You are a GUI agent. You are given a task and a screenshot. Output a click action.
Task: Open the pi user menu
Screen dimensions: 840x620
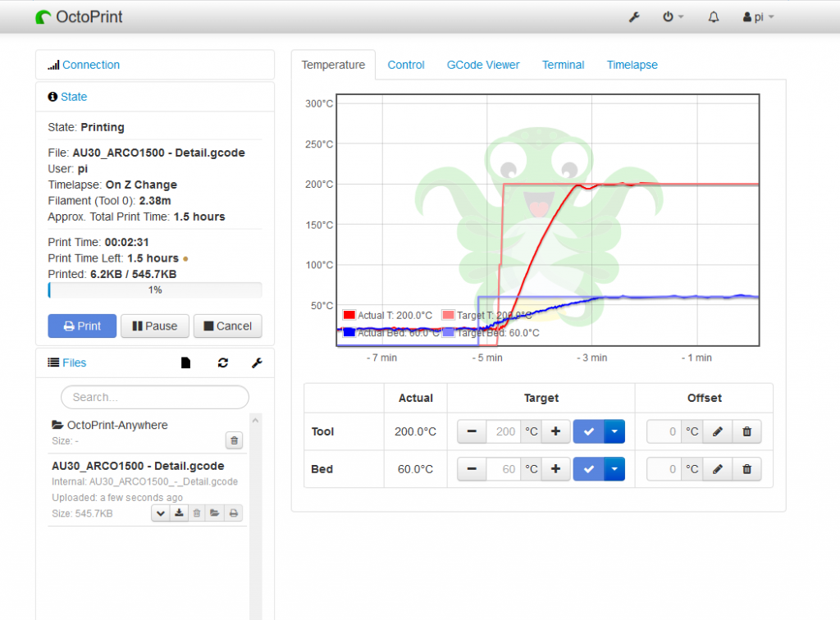point(758,17)
